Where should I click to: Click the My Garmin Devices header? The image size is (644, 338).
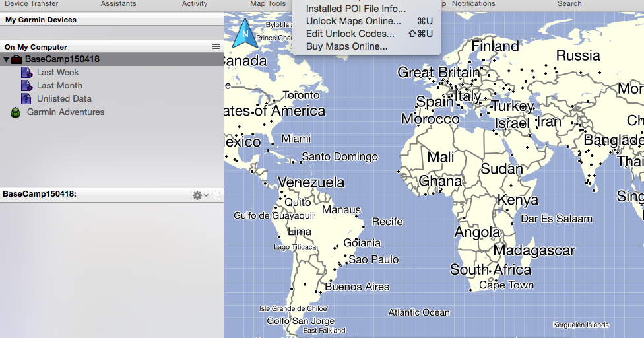41,20
